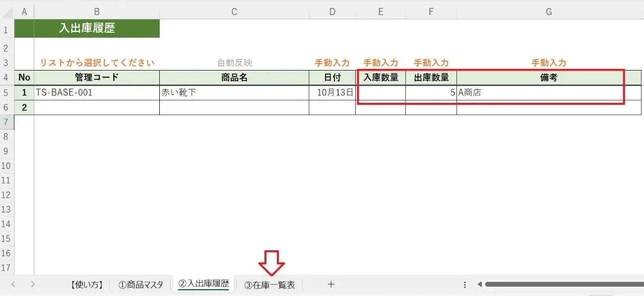Select row 10 header

pyautogui.click(x=7, y=165)
